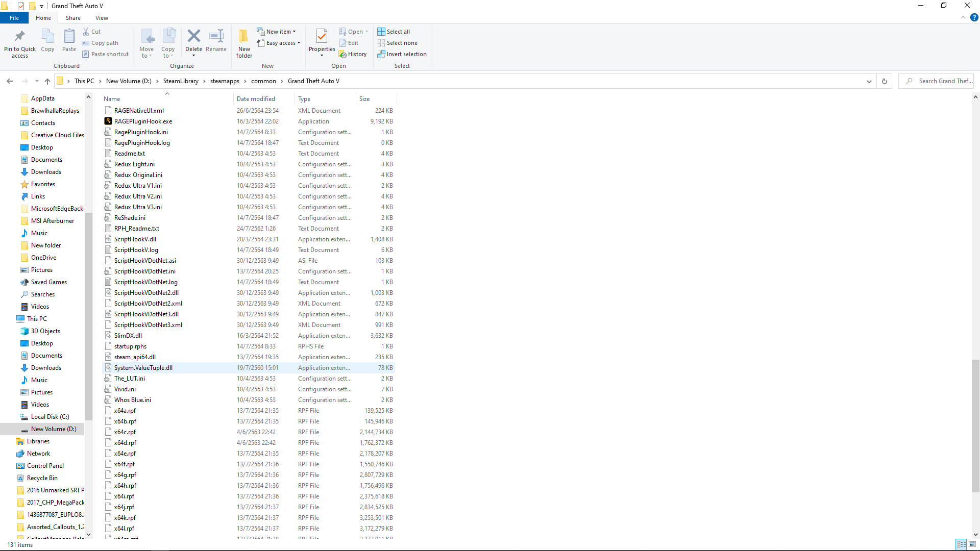980x551 pixels.
Task: Sort files by Date modified column
Action: [x=256, y=99]
